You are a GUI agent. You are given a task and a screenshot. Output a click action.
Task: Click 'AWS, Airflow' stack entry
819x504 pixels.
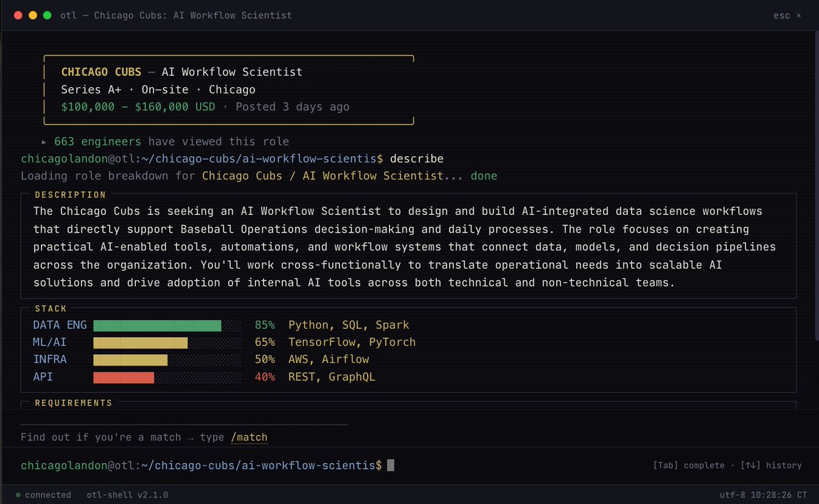click(328, 359)
